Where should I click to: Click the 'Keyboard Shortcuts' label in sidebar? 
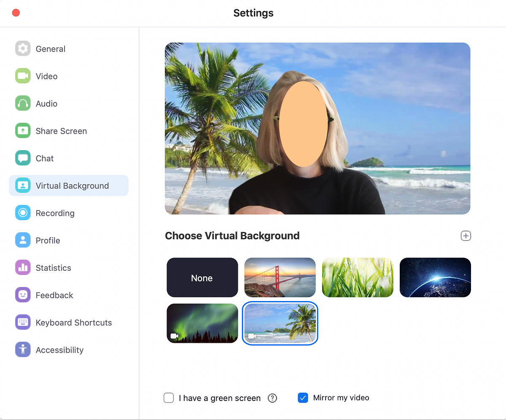point(74,323)
